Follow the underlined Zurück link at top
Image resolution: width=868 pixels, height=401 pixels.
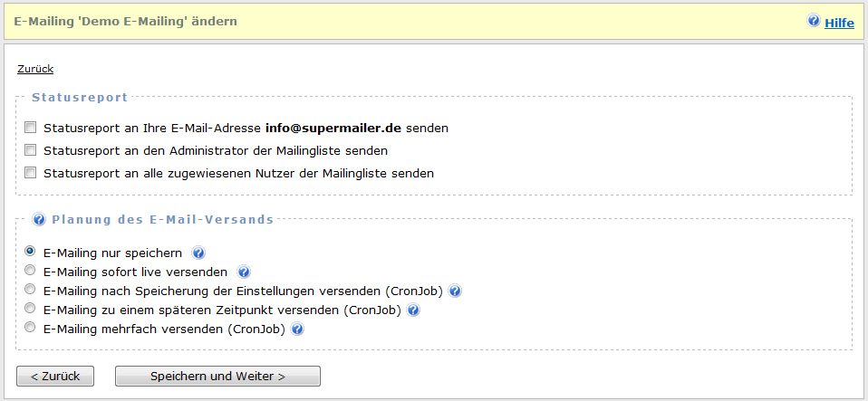[x=35, y=69]
